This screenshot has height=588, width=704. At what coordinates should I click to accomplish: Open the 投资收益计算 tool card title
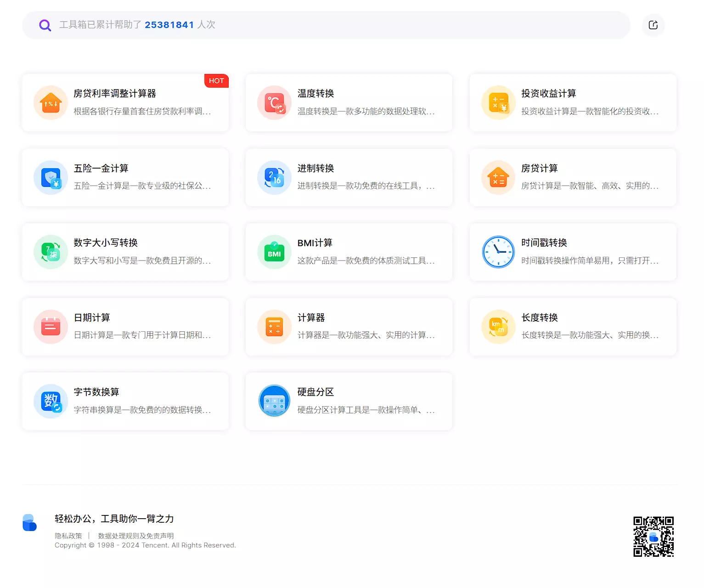click(548, 94)
